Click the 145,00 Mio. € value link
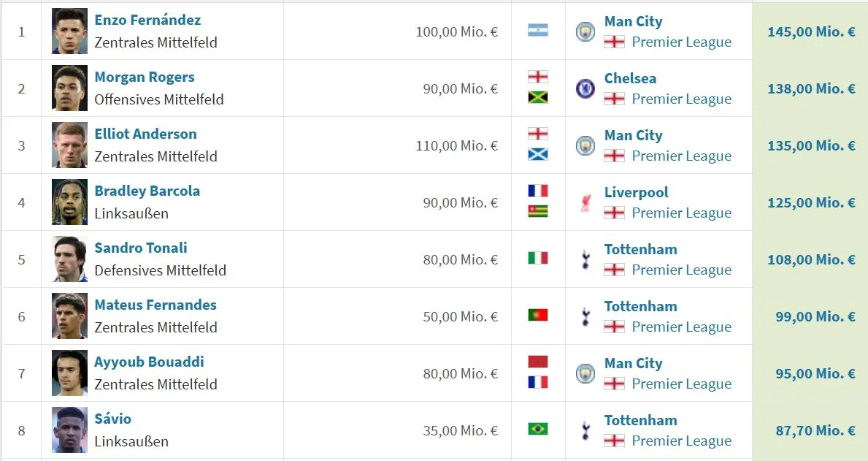This screenshot has height=461, width=868. tap(811, 32)
